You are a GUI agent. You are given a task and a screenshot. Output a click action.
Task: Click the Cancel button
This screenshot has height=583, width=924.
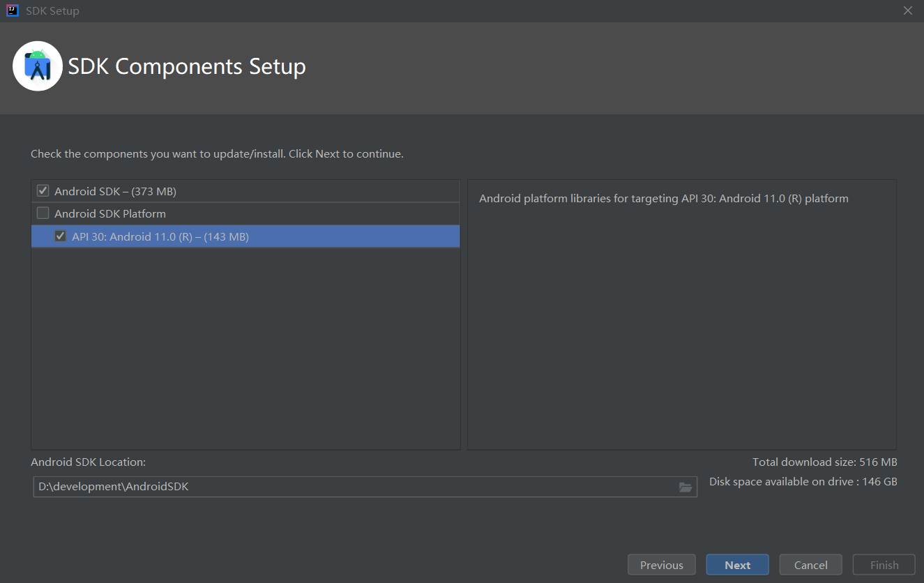coord(810,565)
